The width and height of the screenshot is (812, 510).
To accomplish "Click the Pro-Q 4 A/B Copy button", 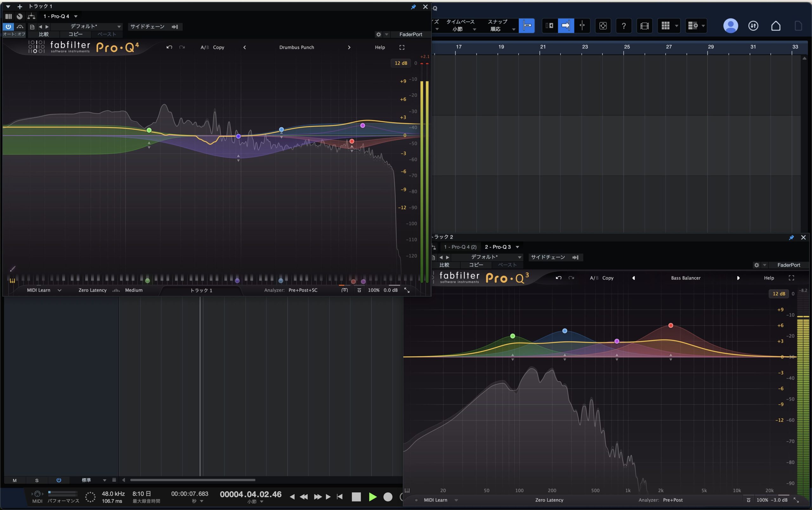I will [x=219, y=47].
